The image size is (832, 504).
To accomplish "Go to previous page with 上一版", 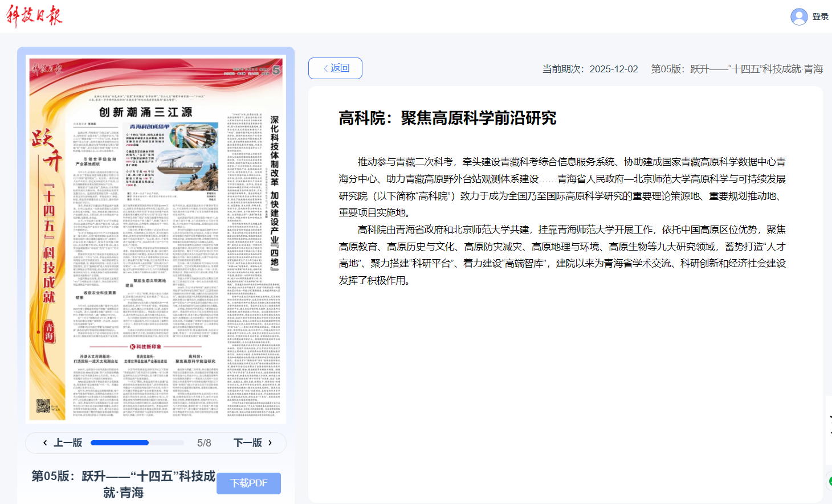I will [x=67, y=443].
